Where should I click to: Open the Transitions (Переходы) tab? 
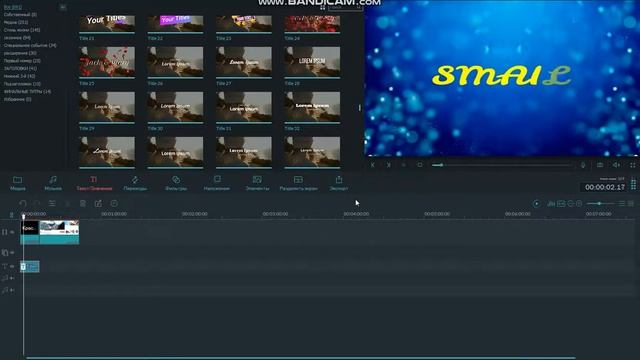(x=135, y=183)
